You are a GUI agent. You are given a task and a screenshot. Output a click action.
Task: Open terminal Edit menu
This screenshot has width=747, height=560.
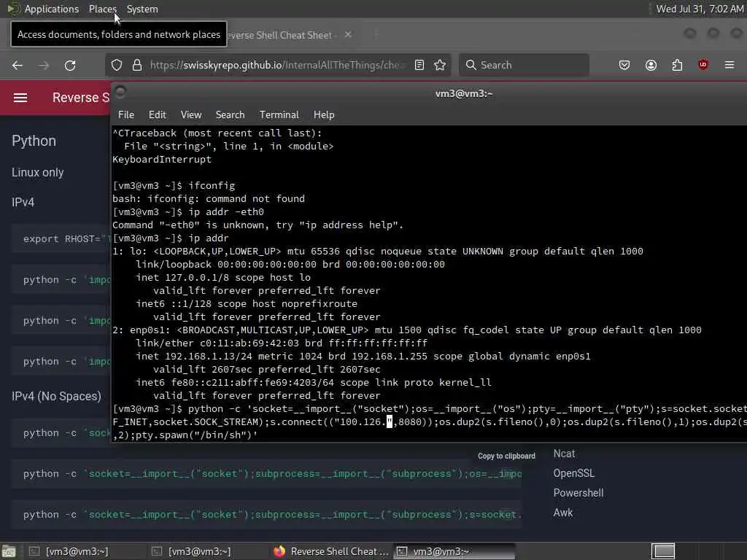[x=158, y=114]
